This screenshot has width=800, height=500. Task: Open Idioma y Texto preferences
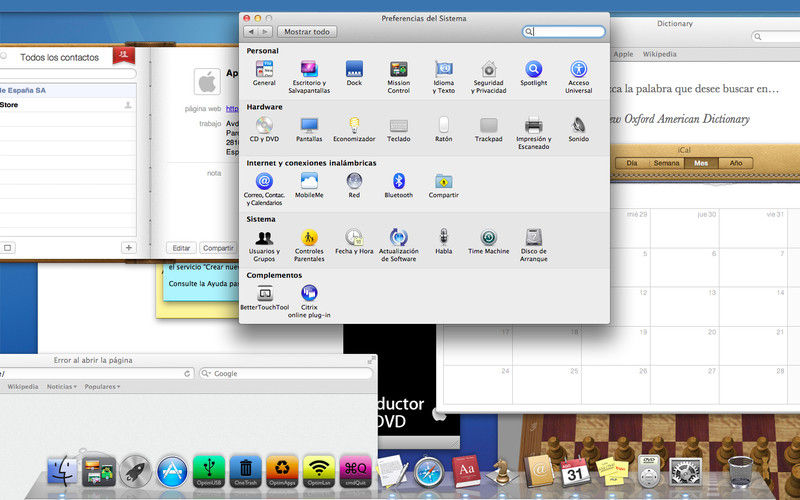click(x=443, y=77)
